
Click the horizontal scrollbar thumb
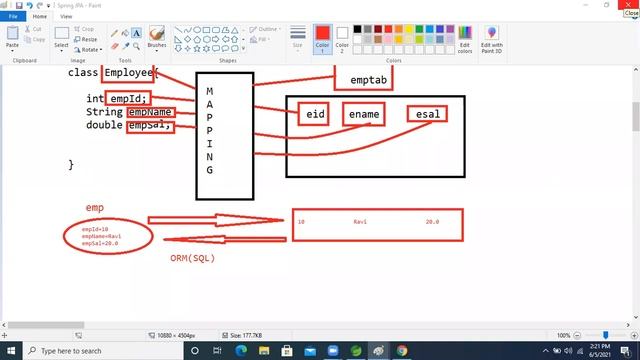click(46, 325)
